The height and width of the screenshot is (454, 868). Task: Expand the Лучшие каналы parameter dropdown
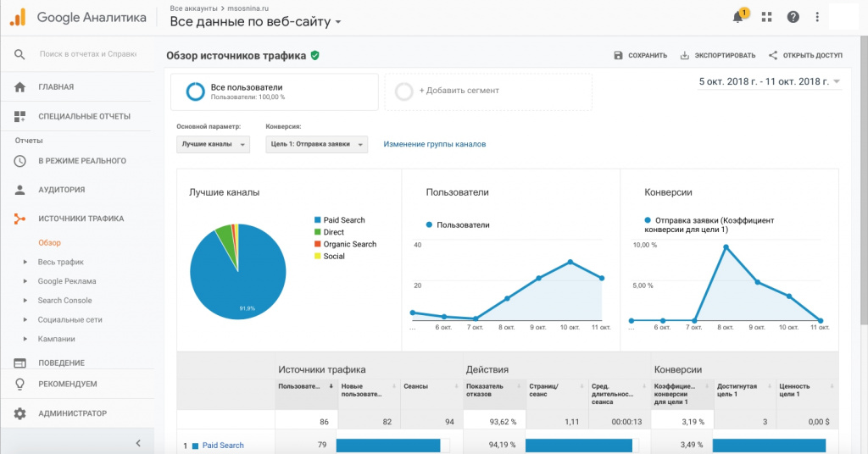[213, 145]
